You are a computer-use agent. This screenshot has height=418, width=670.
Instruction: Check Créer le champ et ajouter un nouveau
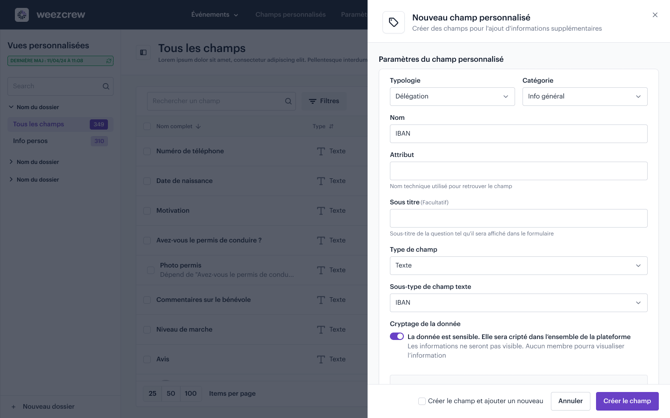[x=422, y=401]
